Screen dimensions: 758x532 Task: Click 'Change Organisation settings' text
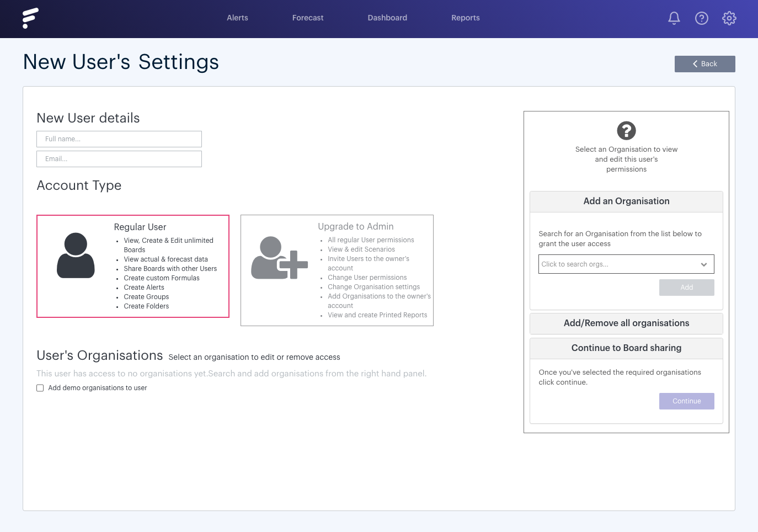coord(373,287)
